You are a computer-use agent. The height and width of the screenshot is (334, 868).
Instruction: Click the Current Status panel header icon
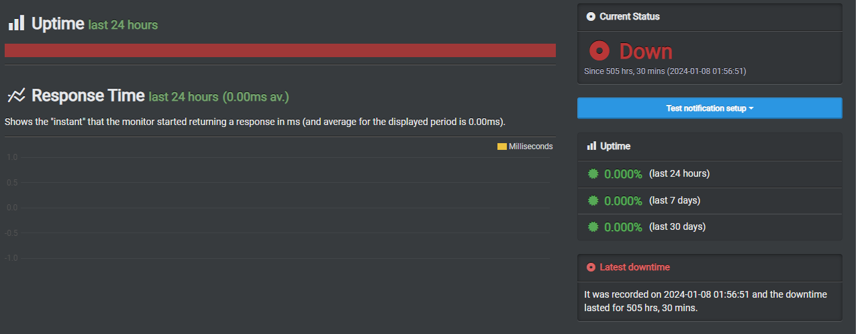(591, 17)
